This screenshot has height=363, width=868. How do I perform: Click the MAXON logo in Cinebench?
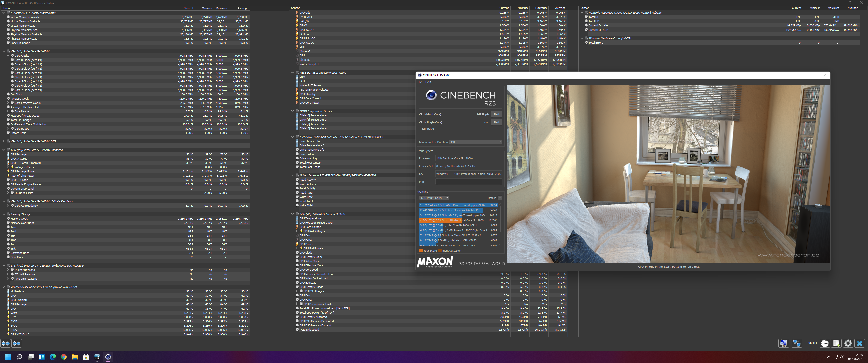(x=435, y=262)
